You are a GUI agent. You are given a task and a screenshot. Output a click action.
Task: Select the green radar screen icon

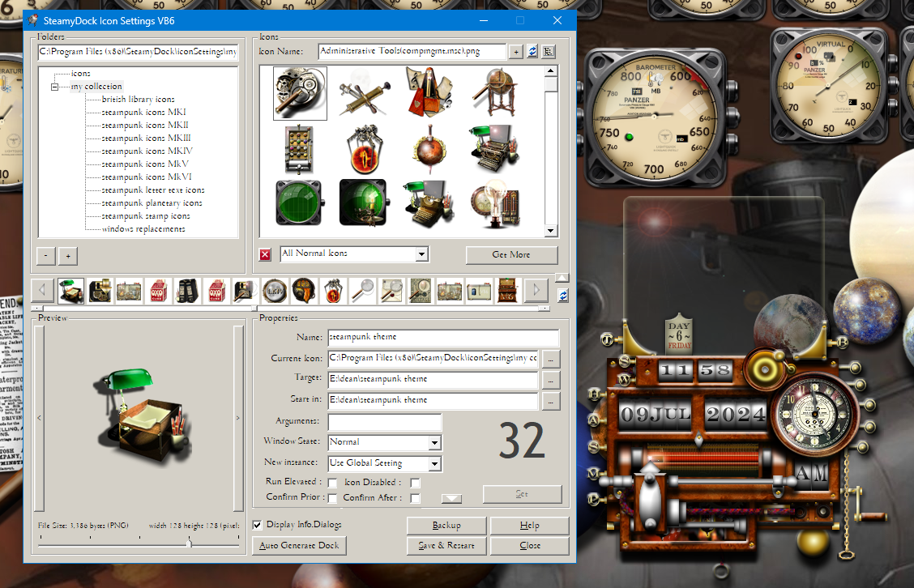tap(300, 201)
